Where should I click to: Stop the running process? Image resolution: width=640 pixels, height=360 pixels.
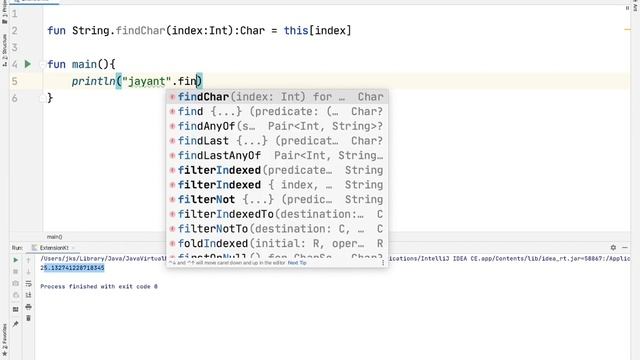(16, 271)
